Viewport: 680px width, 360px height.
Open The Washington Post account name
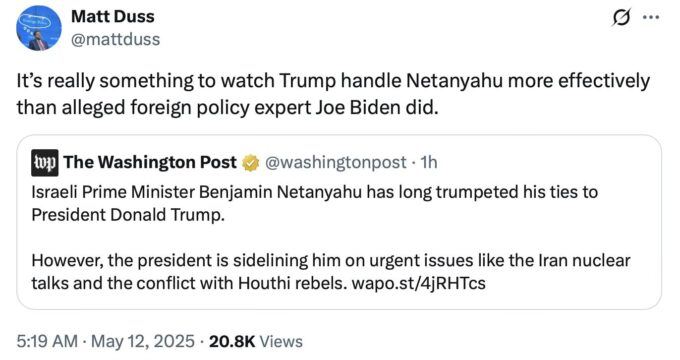(x=150, y=162)
